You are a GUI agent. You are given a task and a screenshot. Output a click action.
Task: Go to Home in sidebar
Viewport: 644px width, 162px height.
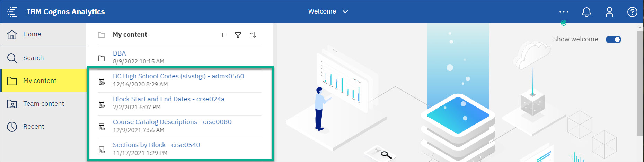tap(43, 35)
